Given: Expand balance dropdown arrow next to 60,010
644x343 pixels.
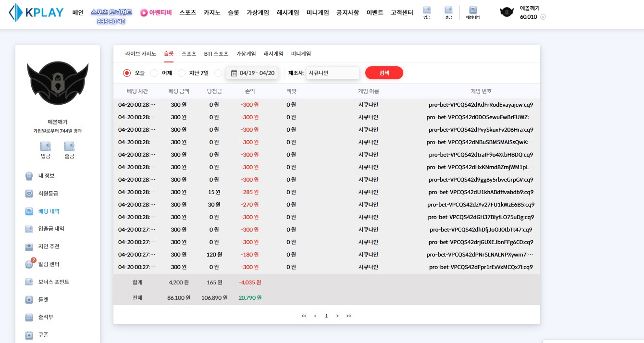Looking at the screenshot, I should click(543, 17).
